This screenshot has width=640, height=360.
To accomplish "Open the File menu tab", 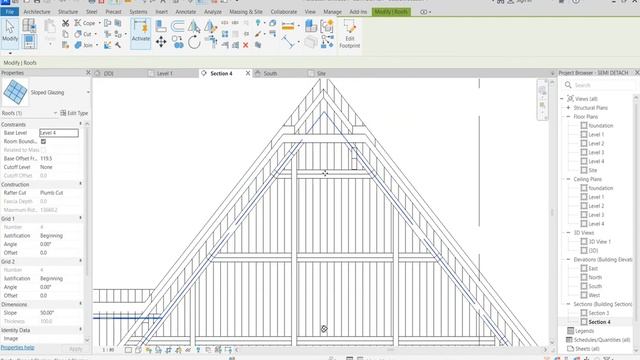I will click(9, 12).
